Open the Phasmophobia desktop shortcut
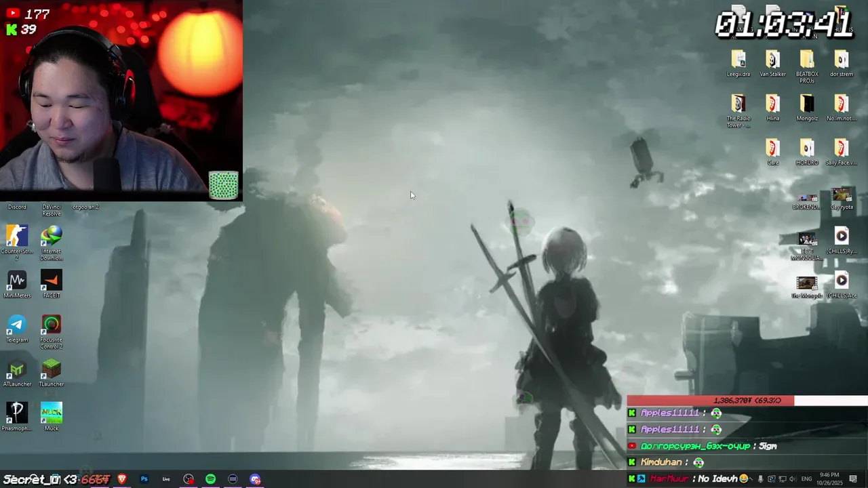 point(17,417)
